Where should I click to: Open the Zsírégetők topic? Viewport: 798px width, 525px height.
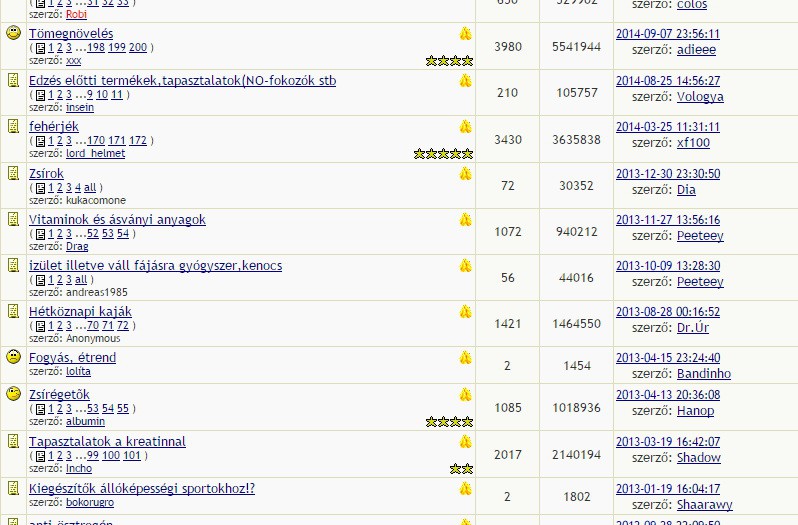tap(59, 395)
